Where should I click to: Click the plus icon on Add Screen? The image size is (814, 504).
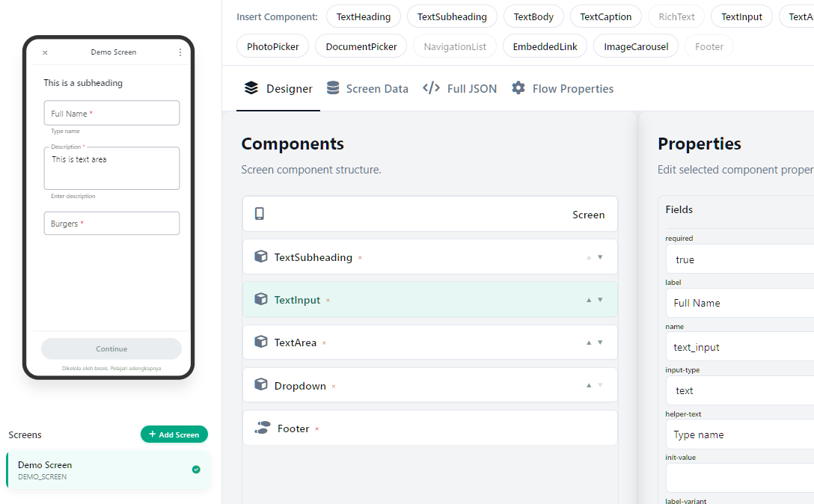click(x=153, y=434)
